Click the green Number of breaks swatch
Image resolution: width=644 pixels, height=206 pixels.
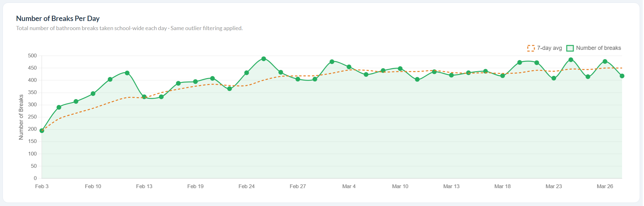[570, 48]
